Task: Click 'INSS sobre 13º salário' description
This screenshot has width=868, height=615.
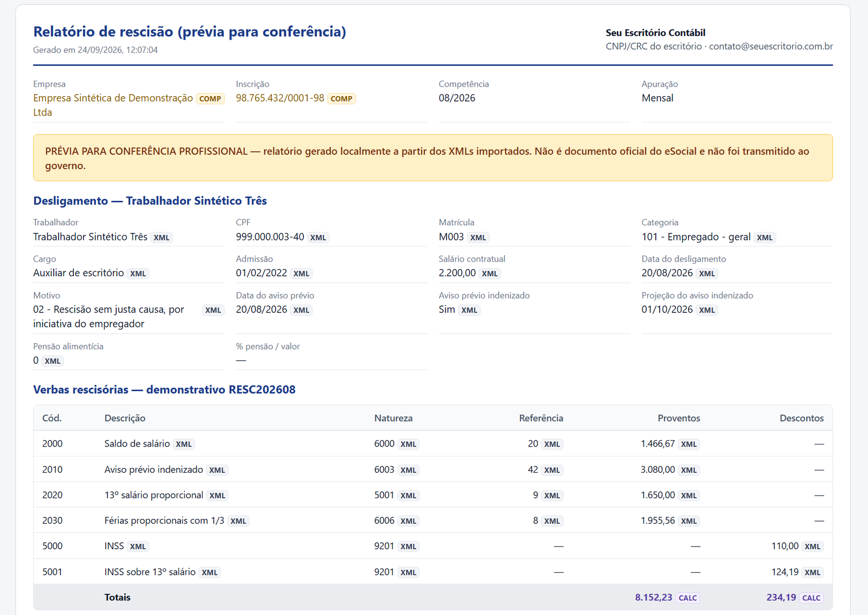Action: click(150, 572)
